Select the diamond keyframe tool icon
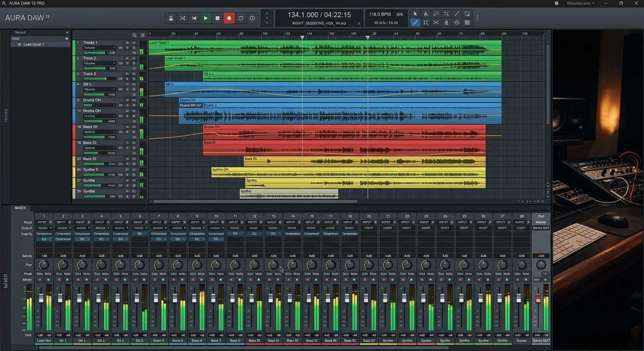The height and width of the screenshot is (351, 644). tap(456, 22)
